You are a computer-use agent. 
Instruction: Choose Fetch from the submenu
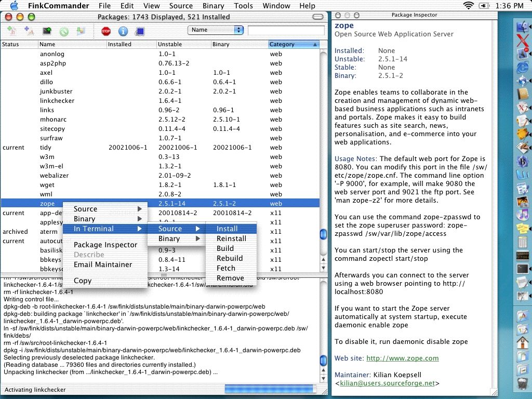pyautogui.click(x=231, y=268)
